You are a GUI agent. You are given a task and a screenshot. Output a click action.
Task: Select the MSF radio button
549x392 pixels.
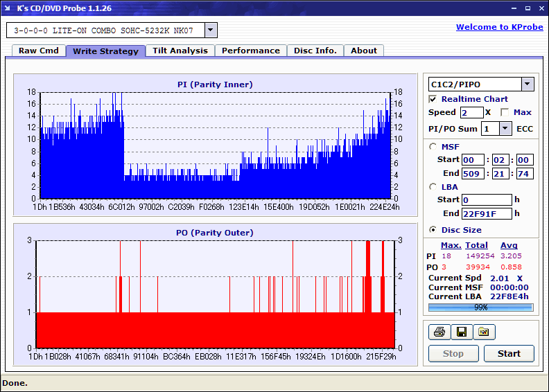pos(433,146)
